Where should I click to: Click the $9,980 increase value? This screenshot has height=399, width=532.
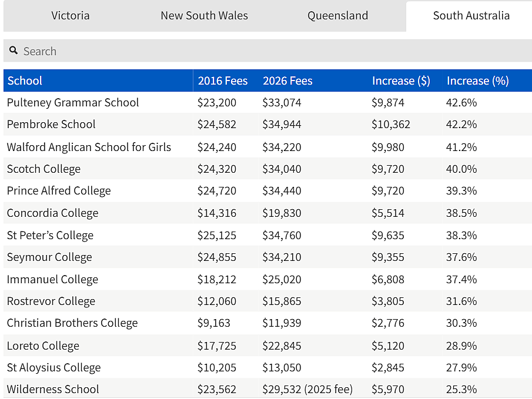pyautogui.click(x=388, y=147)
